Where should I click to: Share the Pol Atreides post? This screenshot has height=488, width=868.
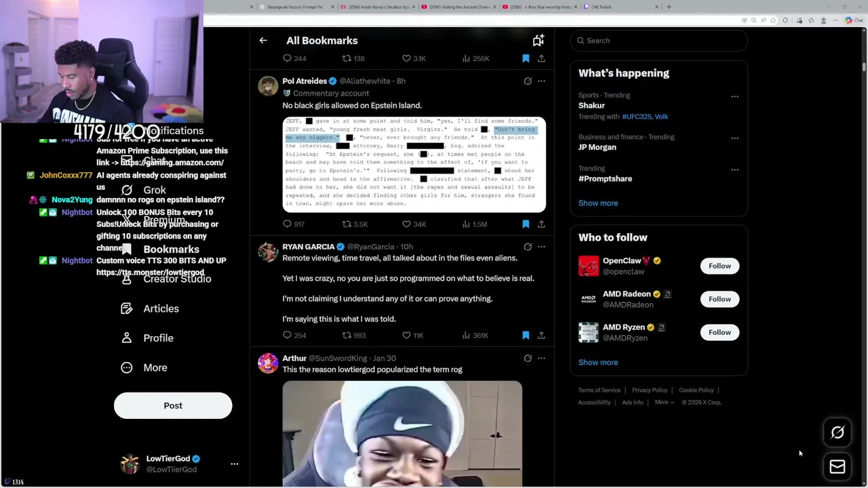(x=541, y=224)
